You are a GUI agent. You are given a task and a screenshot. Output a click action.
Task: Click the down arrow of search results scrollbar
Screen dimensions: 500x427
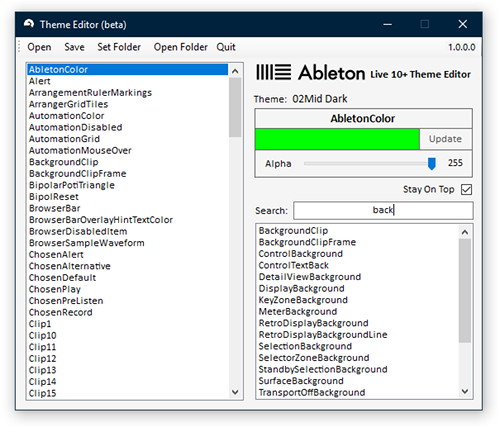[465, 391]
